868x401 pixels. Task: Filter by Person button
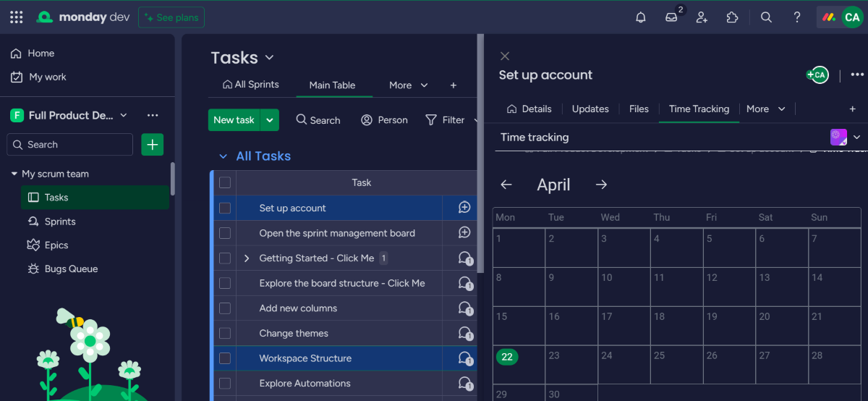coord(385,120)
